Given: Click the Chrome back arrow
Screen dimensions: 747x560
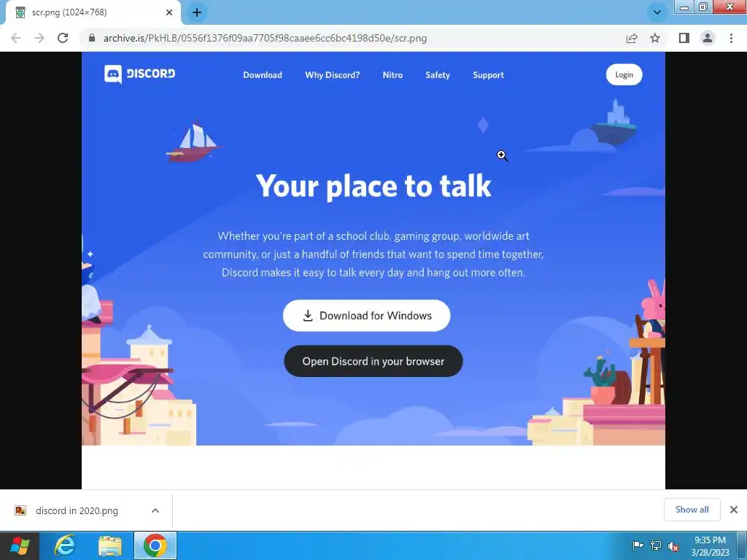Looking at the screenshot, I should (16, 38).
